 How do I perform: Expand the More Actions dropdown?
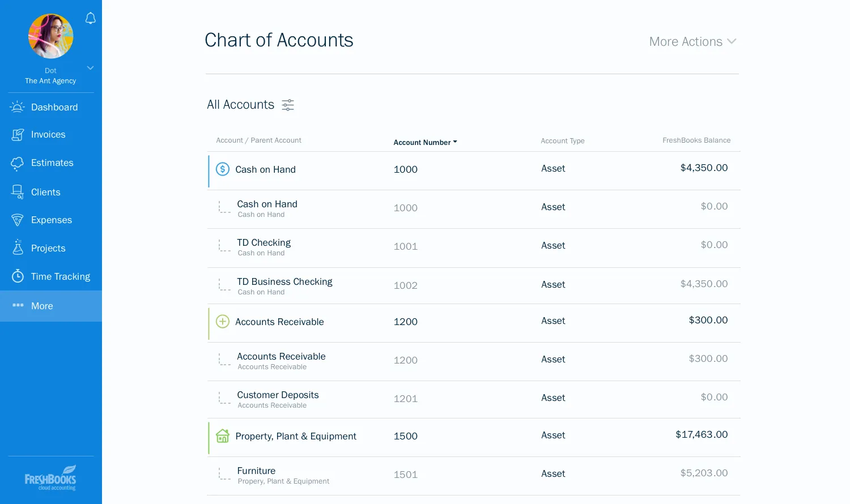pos(692,41)
